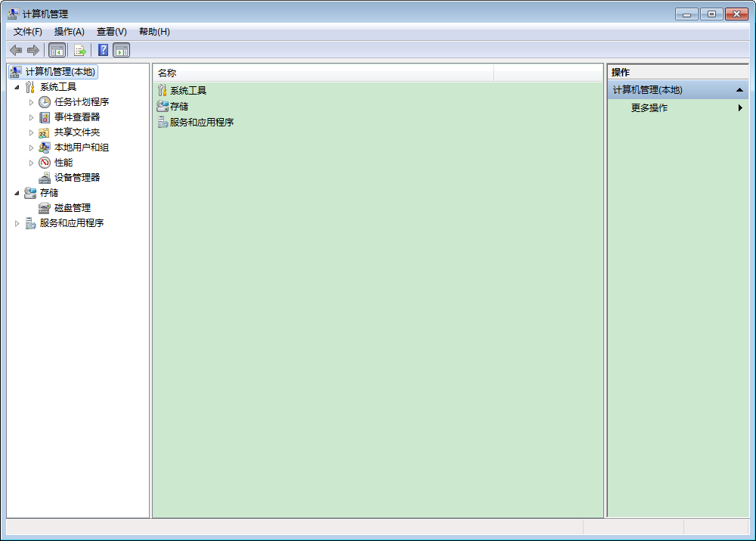Open Help using the question mark toolbar icon
The width and height of the screenshot is (756, 541).
pos(103,50)
